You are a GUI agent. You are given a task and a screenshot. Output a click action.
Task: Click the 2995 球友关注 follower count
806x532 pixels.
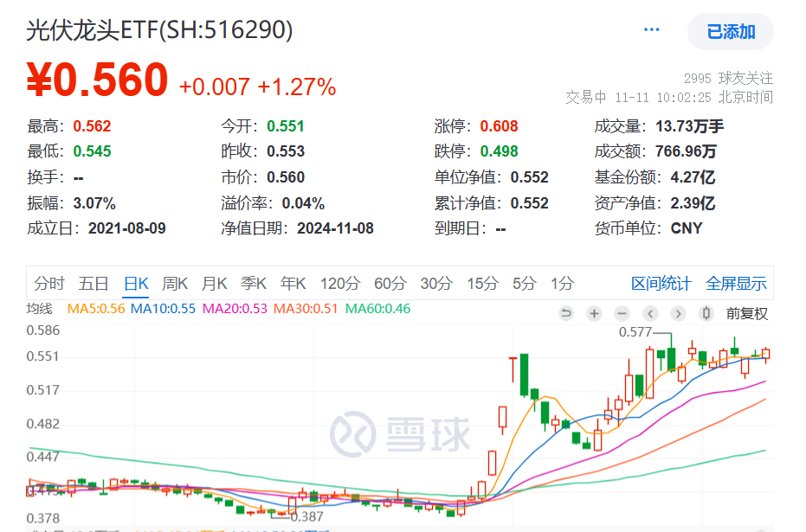(728, 79)
